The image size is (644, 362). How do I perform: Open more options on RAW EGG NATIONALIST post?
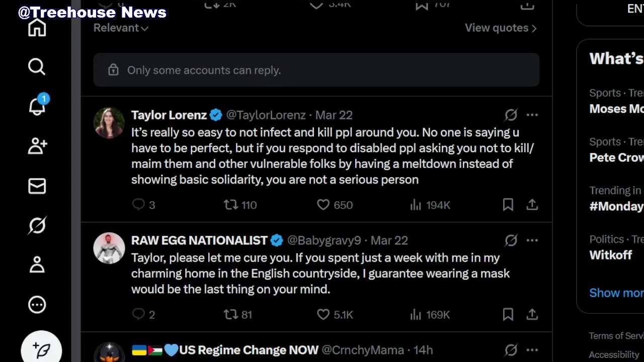532,240
